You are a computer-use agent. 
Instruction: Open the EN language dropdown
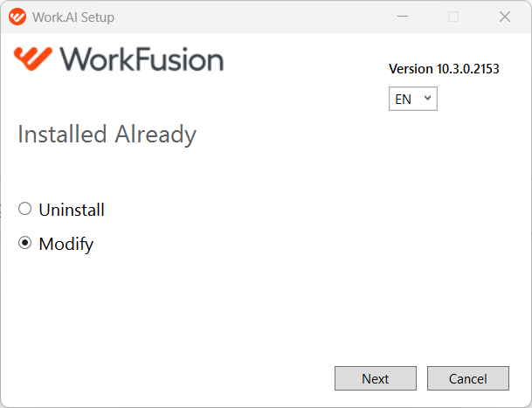(x=413, y=99)
